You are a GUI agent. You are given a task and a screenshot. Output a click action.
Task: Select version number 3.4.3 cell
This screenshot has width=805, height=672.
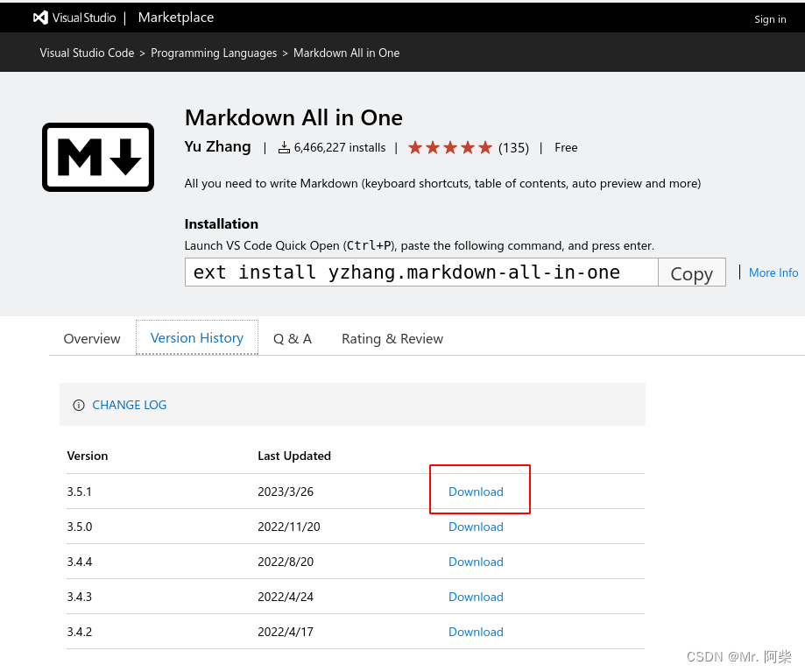click(80, 597)
